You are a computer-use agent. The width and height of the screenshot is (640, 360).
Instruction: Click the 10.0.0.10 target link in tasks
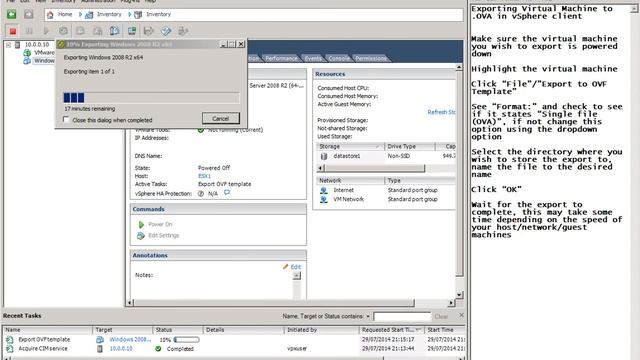point(121,349)
